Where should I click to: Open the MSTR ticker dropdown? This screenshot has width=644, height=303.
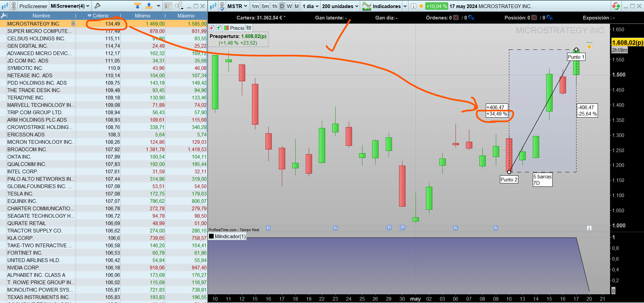point(238,6)
